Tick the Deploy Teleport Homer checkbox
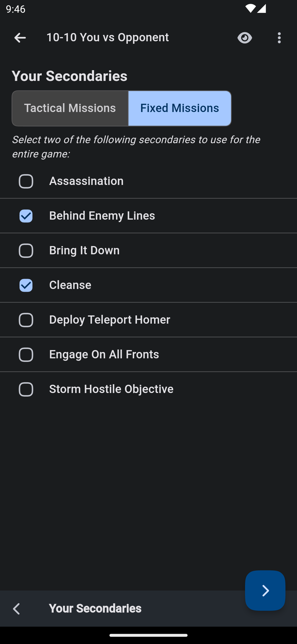 tap(26, 320)
